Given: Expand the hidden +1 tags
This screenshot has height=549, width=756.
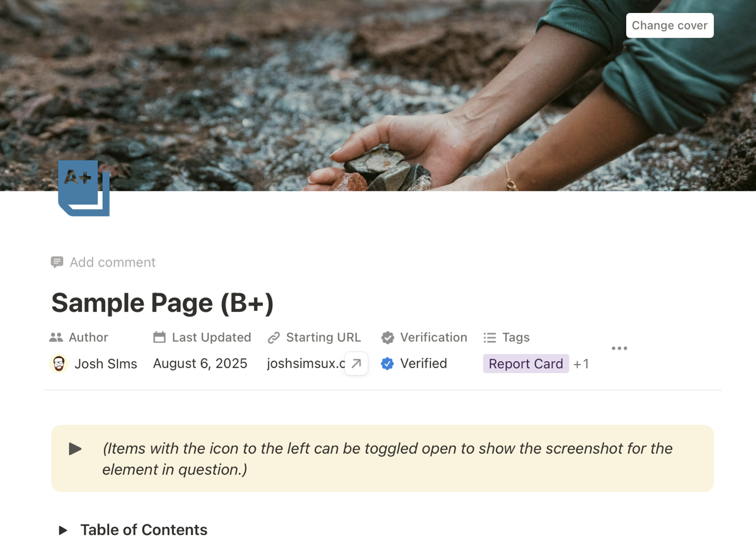Looking at the screenshot, I should (581, 363).
